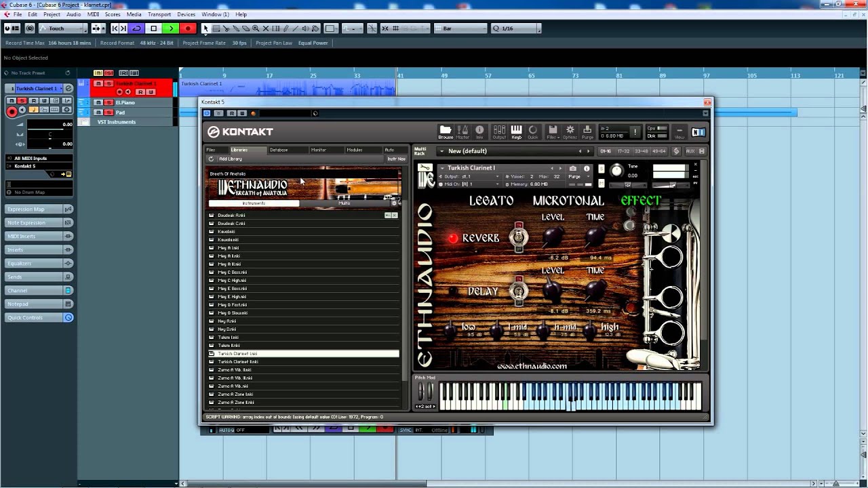The height and width of the screenshot is (488, 868).
Task: Open the Output st.1 dropdown
Action: (x=471, y=176)
